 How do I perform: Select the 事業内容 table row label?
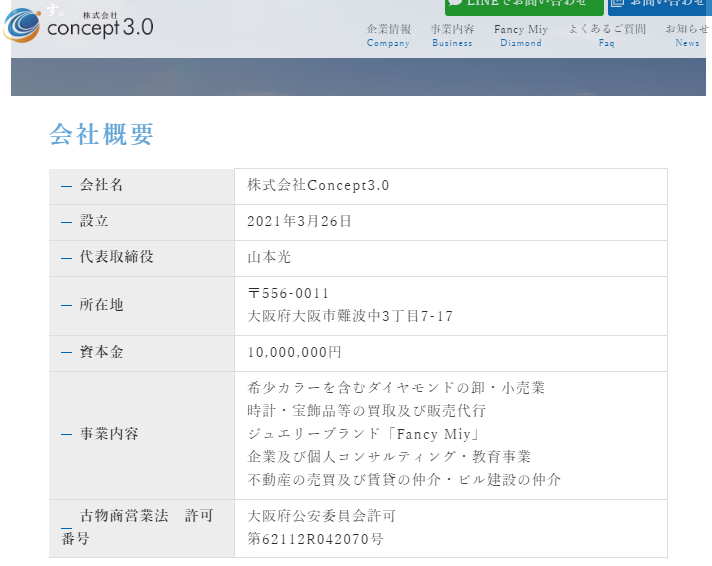(109, 434)
